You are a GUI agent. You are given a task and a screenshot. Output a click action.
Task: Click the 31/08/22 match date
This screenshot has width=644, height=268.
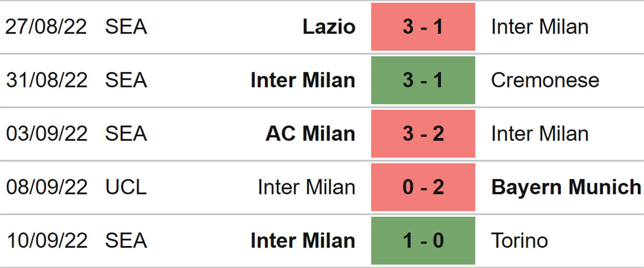pyautogui.click(x=46, y=81)
